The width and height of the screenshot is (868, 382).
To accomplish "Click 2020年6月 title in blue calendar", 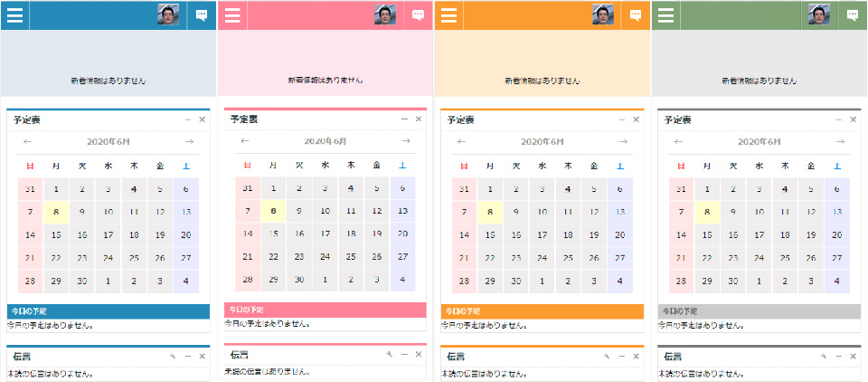I will coord(108,142).
